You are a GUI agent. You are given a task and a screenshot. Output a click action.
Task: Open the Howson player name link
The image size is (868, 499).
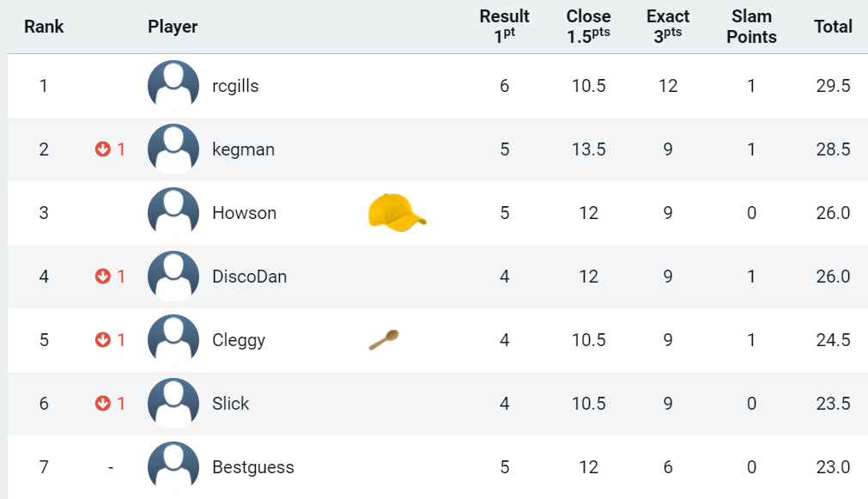244,213
